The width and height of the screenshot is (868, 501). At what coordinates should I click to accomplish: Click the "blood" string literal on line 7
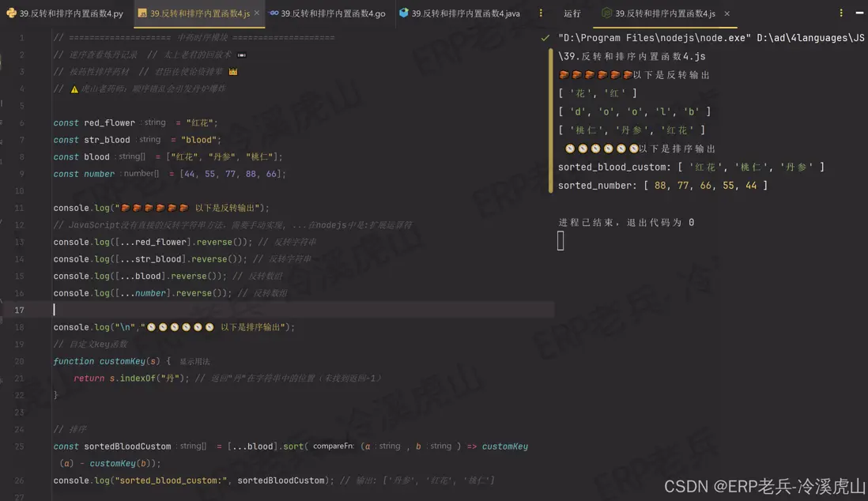198,140
